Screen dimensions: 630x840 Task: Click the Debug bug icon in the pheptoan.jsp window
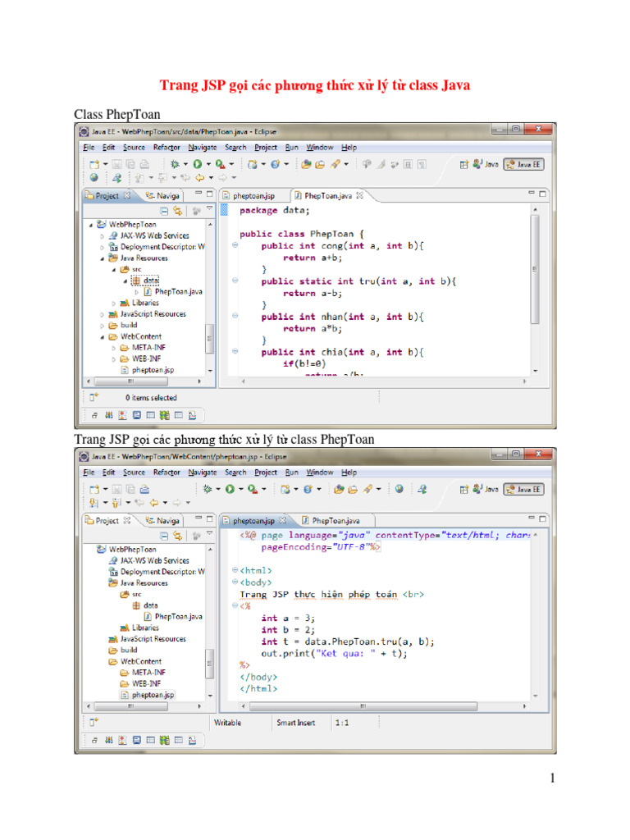(x=208, y=489)
